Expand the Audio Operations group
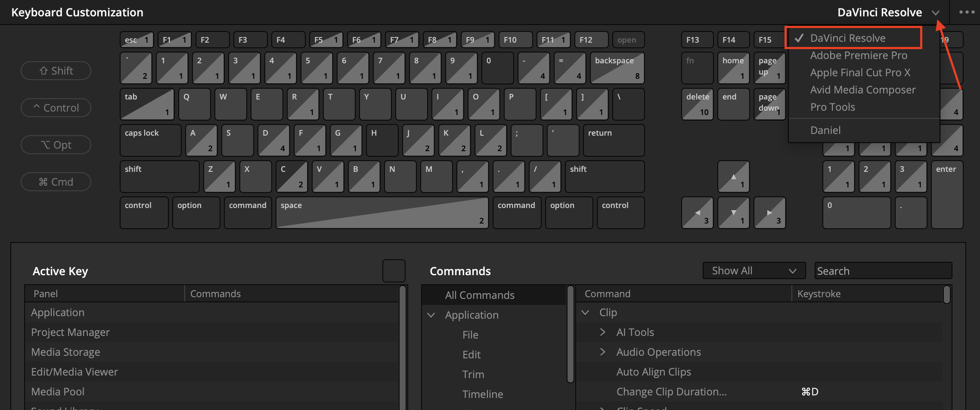This screenshot has height=410, width=980. pyautogui.click(x=603, y=352)
